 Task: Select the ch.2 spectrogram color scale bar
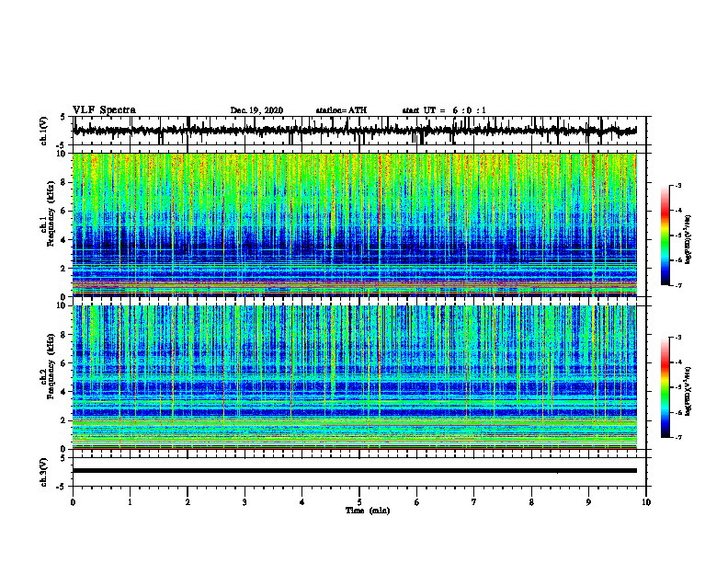coord(665,387)
